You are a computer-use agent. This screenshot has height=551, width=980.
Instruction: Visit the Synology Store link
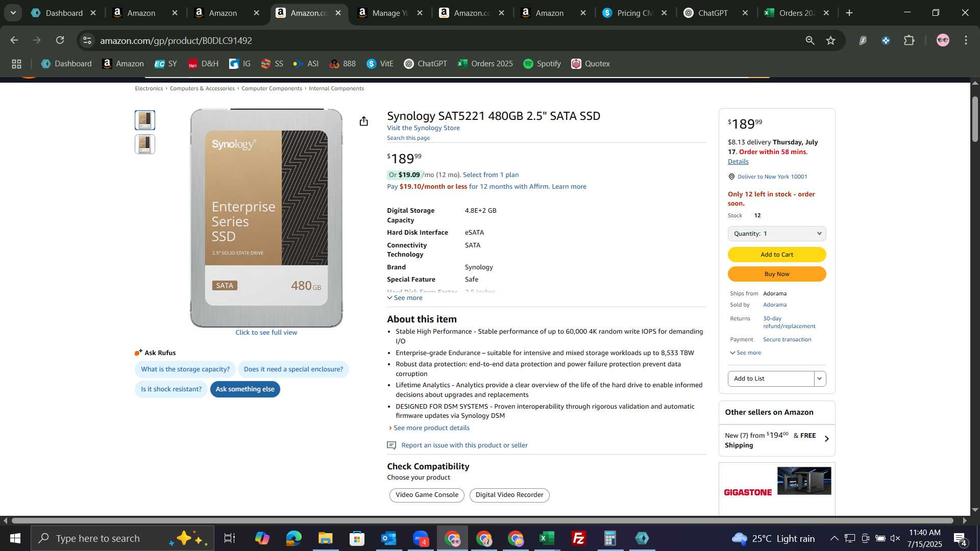(423, 128)
